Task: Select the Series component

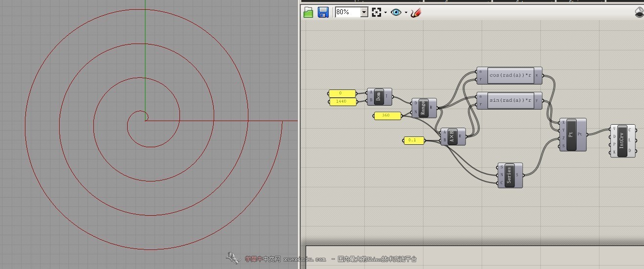Action: pyautogui.click(x=510, y=175)
